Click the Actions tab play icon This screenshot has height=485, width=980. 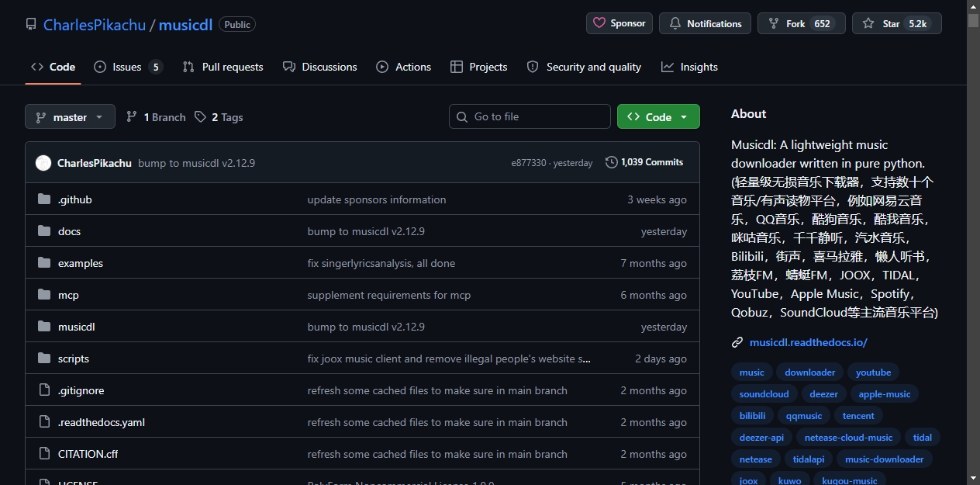(382, 67)
